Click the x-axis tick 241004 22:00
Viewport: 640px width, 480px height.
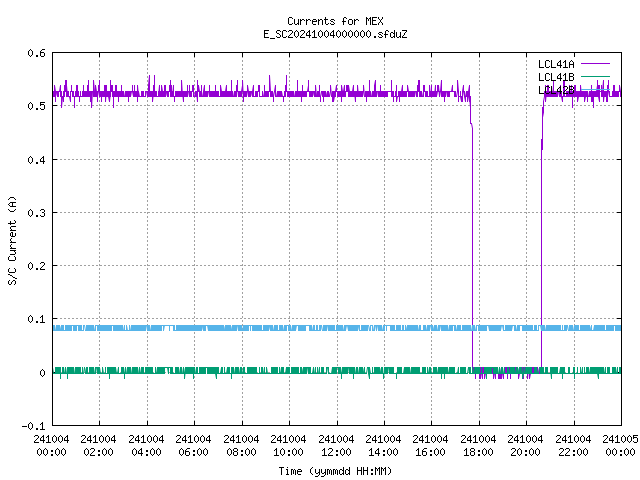click(573, 446)
